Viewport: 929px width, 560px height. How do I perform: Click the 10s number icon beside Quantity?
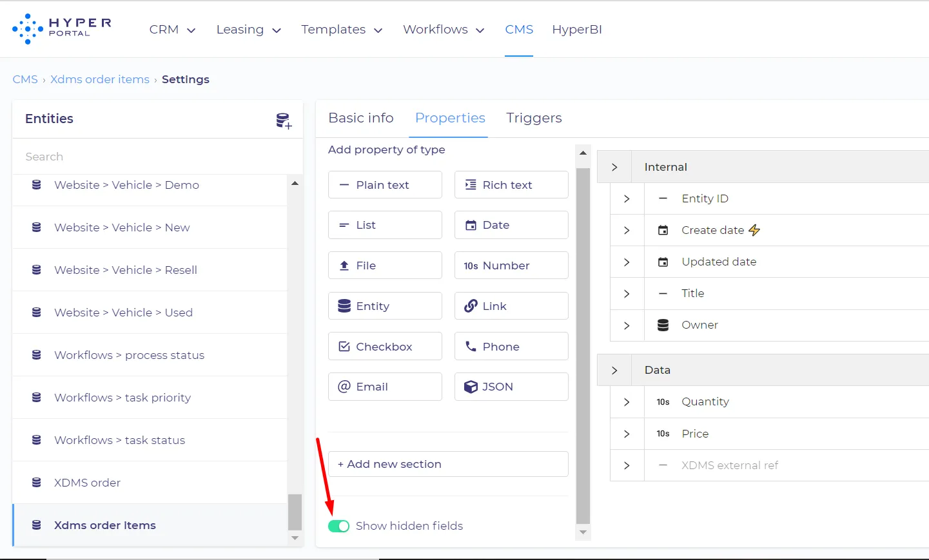663,401
